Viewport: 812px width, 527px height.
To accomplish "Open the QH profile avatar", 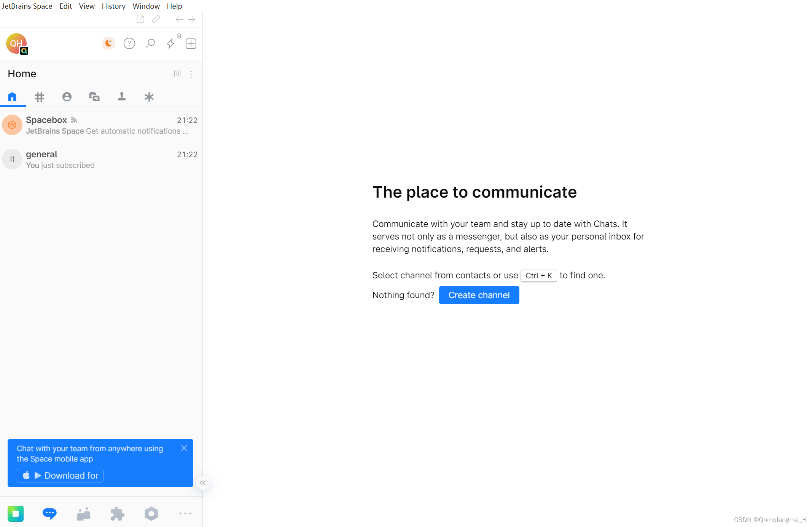I will coord(16,43).
